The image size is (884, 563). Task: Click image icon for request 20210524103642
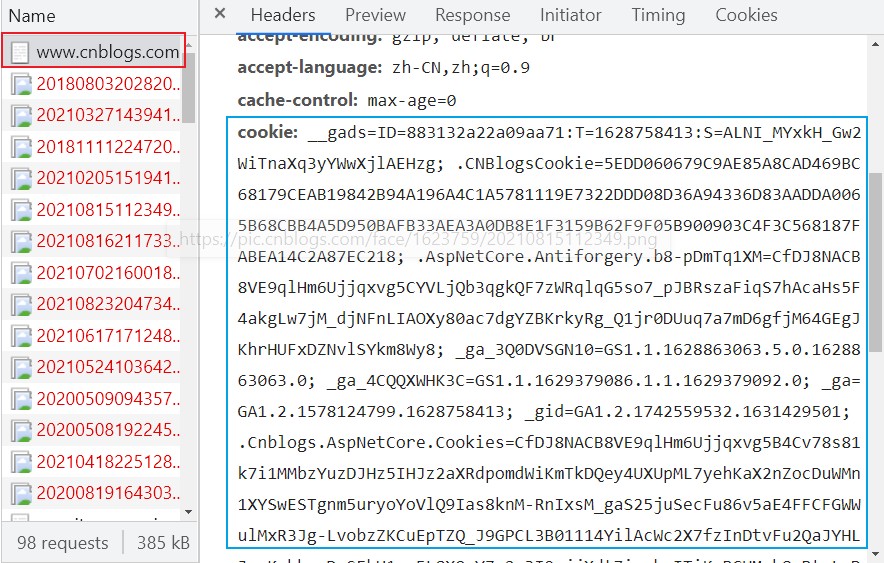point(21,369)
